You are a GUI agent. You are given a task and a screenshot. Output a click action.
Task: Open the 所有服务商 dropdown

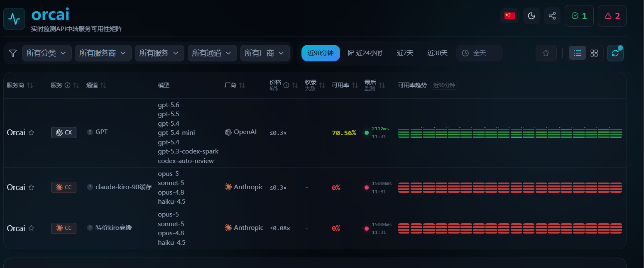click(x=103, y=53)
